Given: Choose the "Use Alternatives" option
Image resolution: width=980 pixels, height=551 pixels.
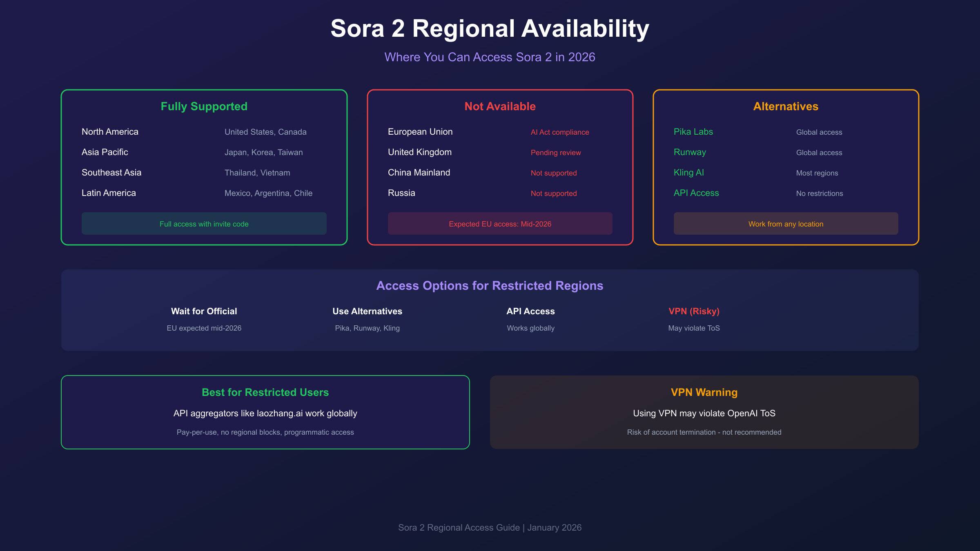Looking at the screenshot, I should (x=367, y=311).
